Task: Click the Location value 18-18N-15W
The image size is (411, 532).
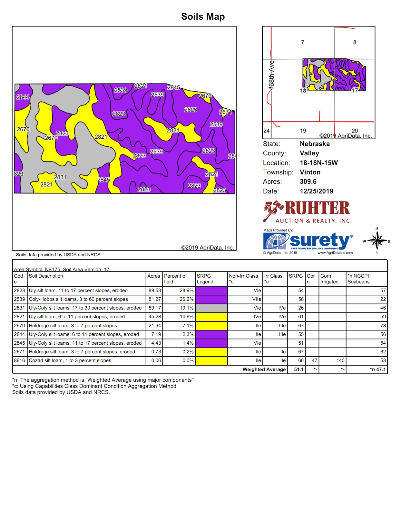Action: tap(319, 163)
